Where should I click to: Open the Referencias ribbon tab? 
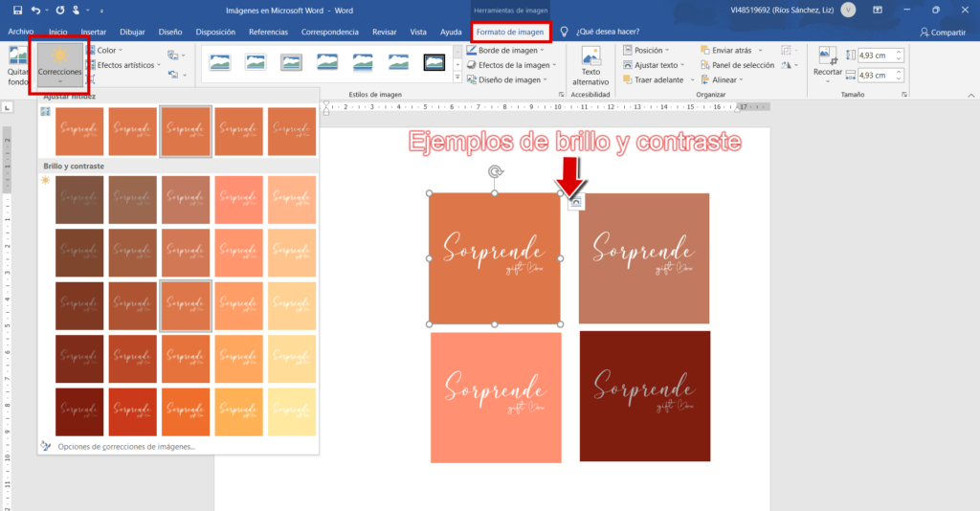[268, 32]
